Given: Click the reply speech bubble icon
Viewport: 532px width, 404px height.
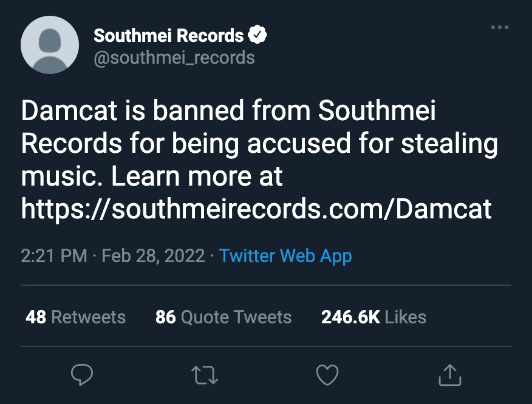Looking at the screenshot, I should 82,375.
